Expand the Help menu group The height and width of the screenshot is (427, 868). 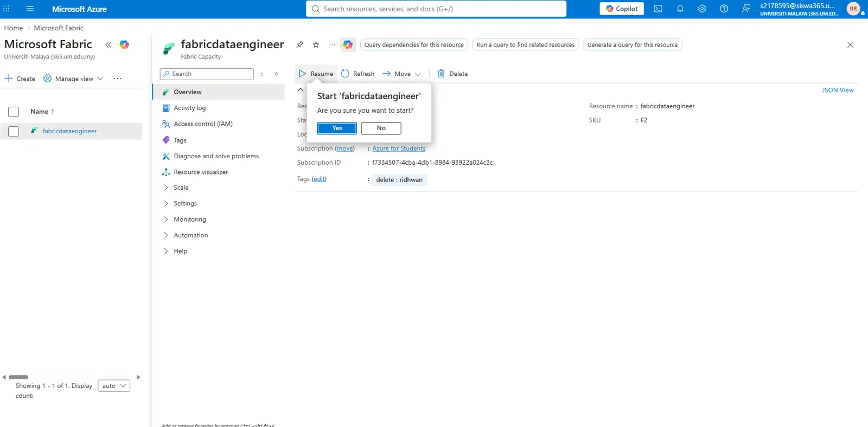pyautogui.click(x=181, y=251)
